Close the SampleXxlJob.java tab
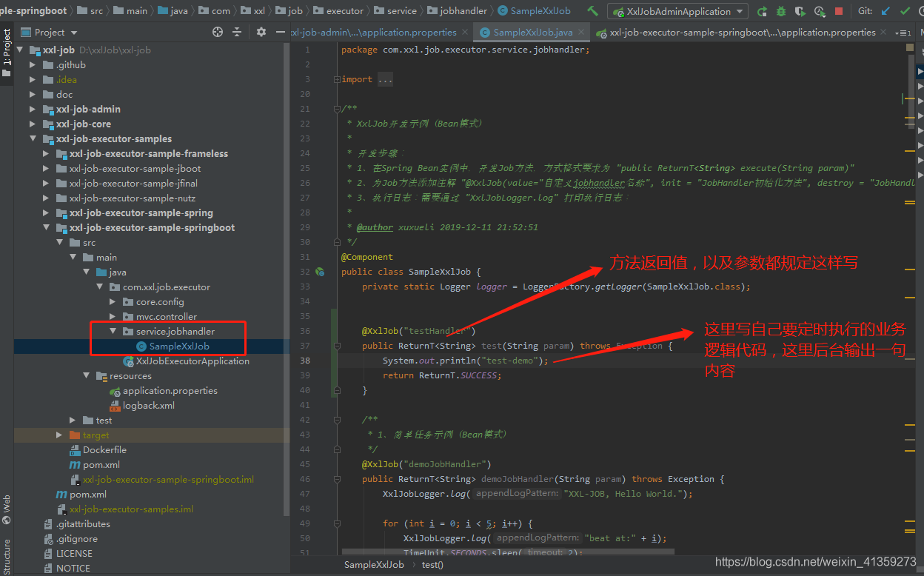Image resolution: width=924 pixels, height=576 pixels. coord(583,33)
